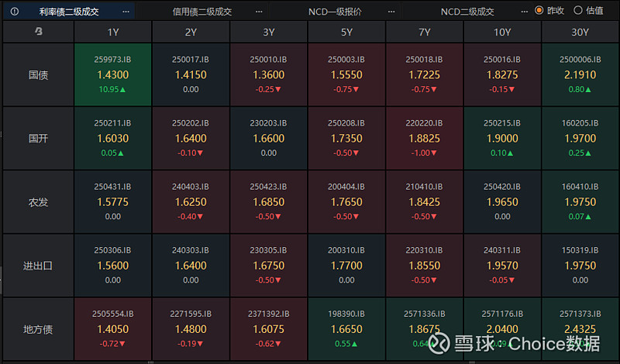Click bond cell 2271595.IB

tap(191, 329)
